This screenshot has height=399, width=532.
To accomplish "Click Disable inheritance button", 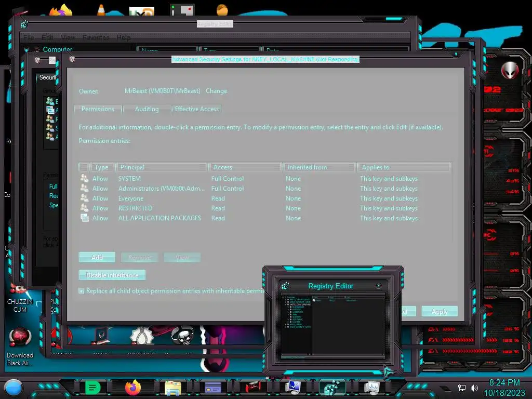I will pyautogui.click(x=112, y=275).
